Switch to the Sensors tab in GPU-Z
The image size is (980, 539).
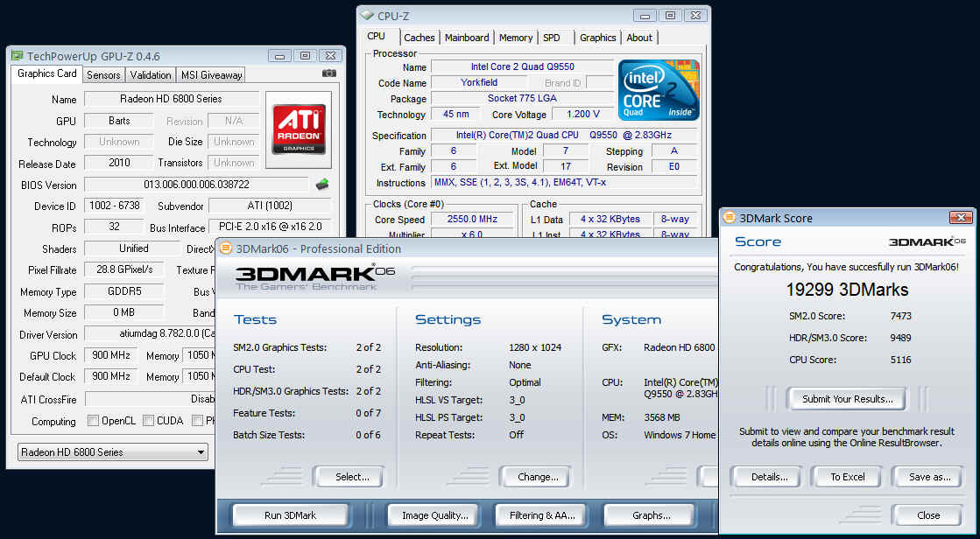pos(103,75)
